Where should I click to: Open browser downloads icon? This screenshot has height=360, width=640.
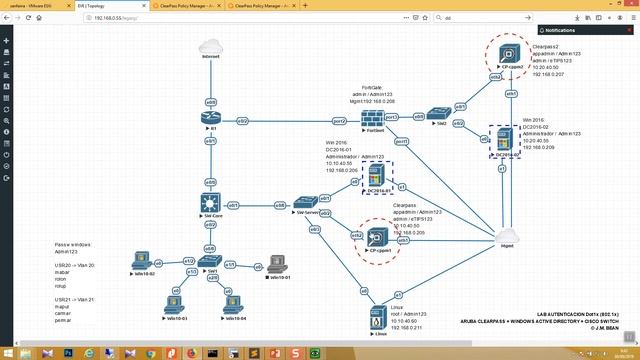[577, 18]
